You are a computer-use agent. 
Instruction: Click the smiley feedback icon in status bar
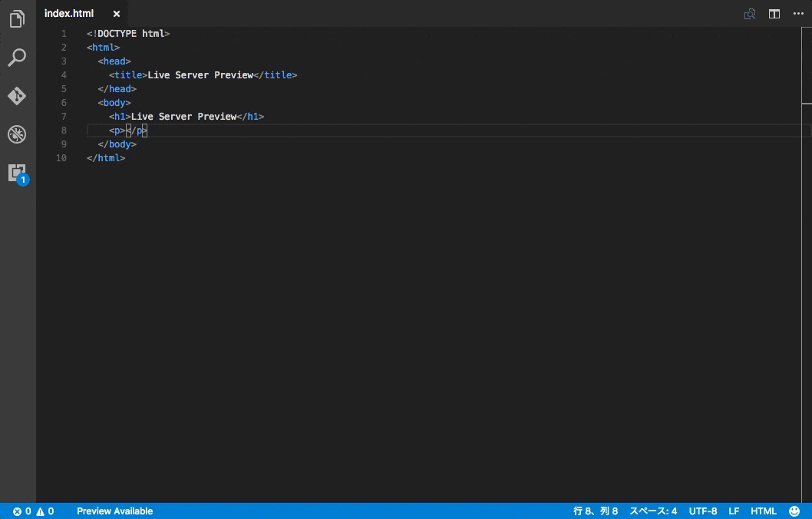coord(794,511)
